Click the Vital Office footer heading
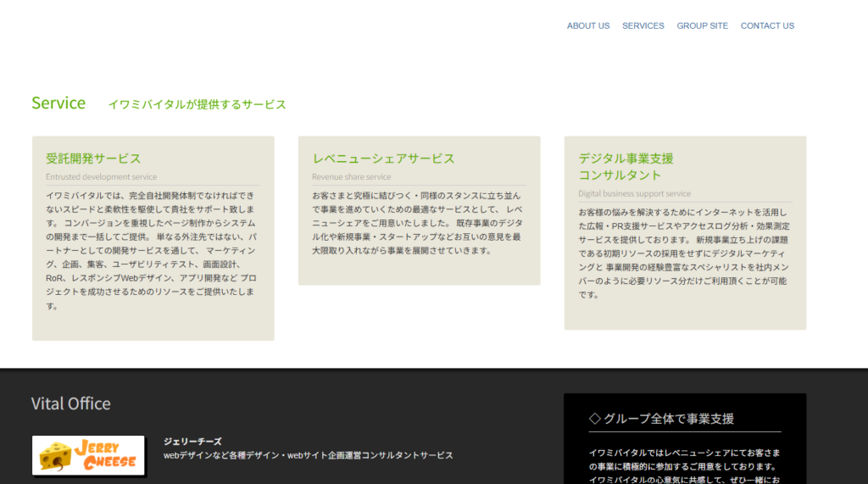Viewport: 868px width, 484px height. tap(70, 403)
